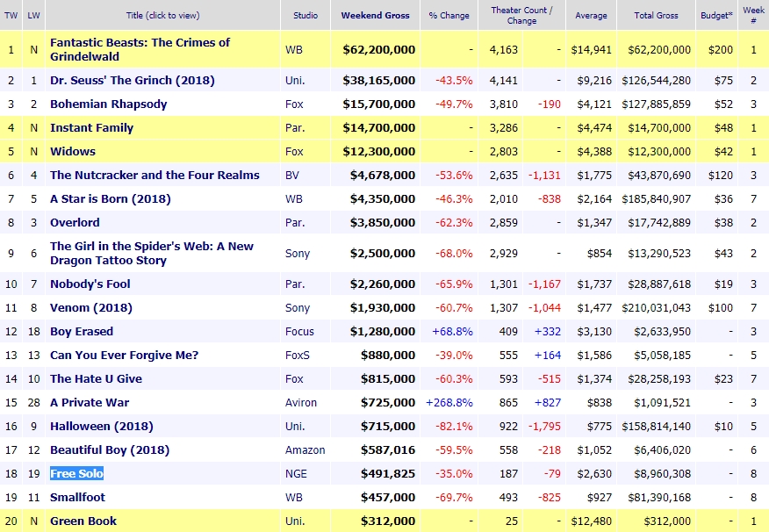769x532 pixels.
Task: Click Aviron studio in A Private War row
Action: pos(301,403)
